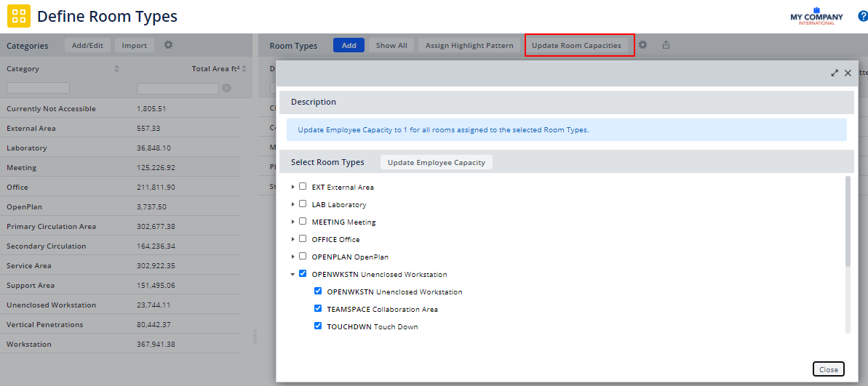Uncheck the TEAMSPACE Collaboration Area checkbox

[318, 309]
